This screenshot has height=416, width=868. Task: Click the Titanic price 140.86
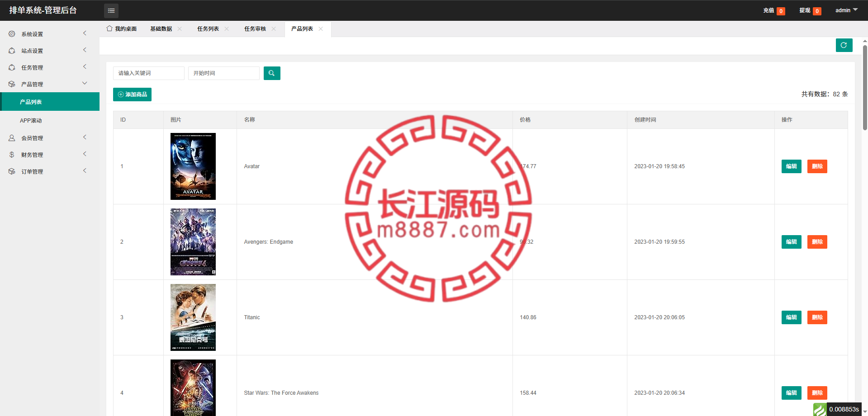[x=528, y=317]
